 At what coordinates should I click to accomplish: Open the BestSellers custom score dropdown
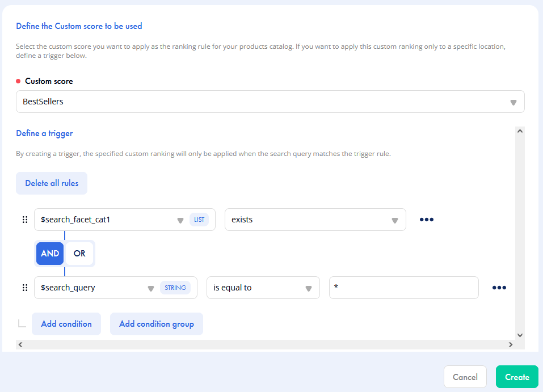point(270,102)
